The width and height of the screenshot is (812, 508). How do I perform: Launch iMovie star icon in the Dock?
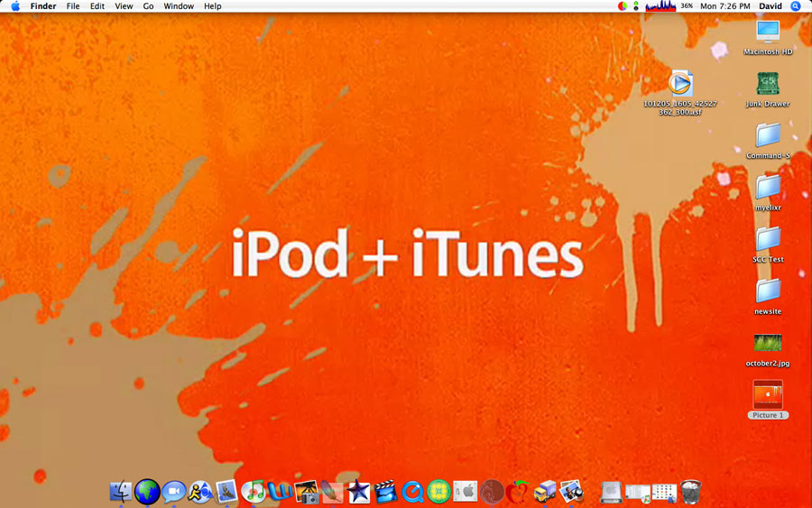pyautogui.click(x=359, y=492)
